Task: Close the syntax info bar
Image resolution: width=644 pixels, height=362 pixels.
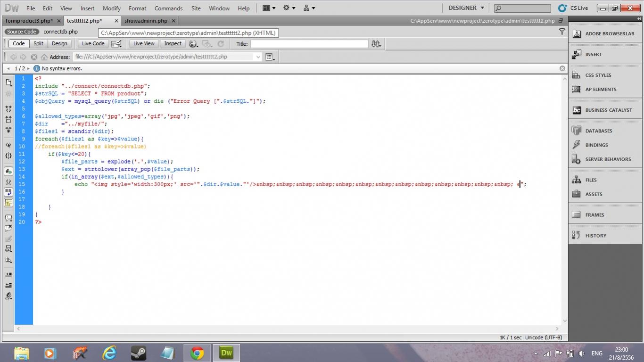Action: pyautogui.click(x=562, y=68)
